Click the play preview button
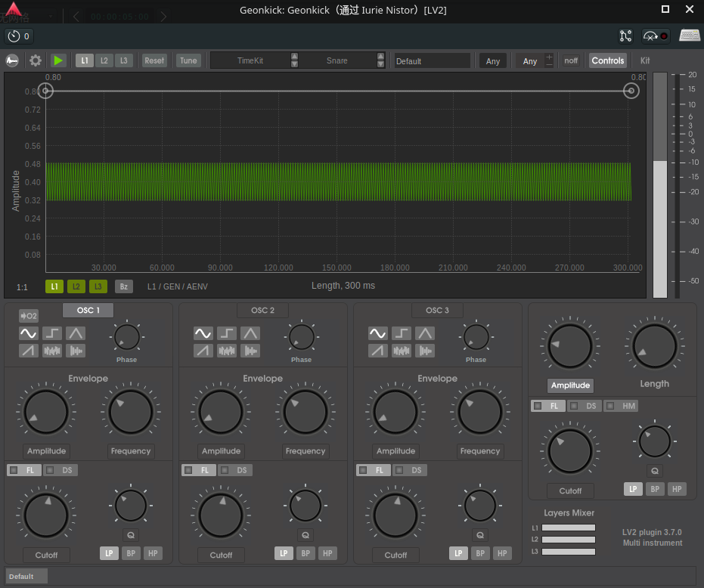 tap(58, 60)
